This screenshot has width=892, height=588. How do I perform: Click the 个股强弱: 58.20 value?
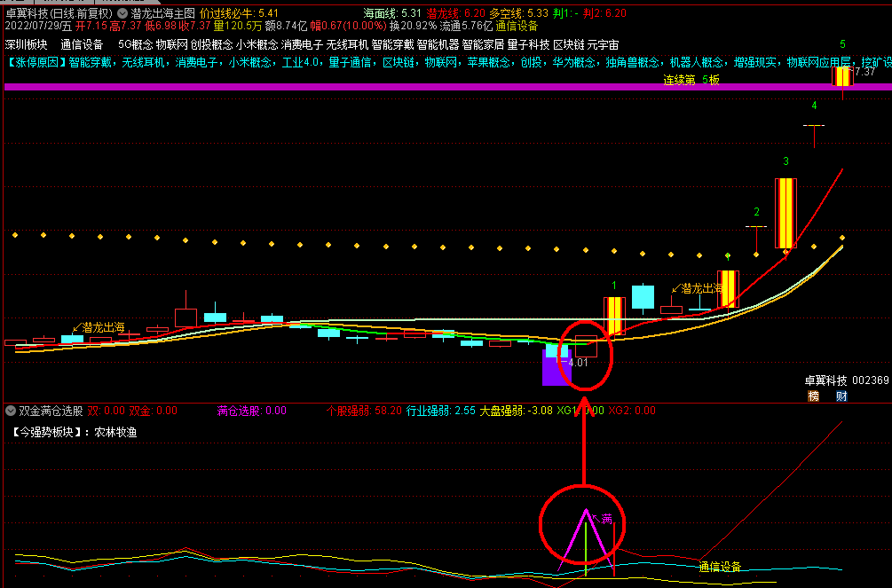tap(364, 411)
